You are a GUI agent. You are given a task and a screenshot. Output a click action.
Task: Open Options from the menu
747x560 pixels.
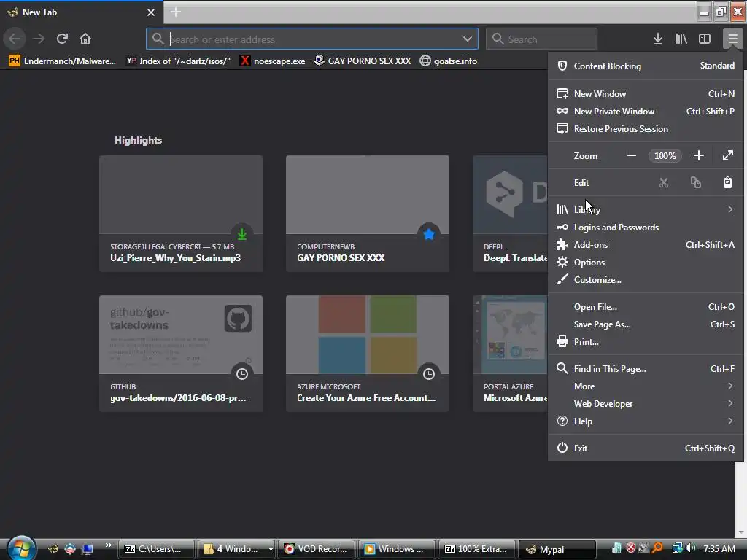646,262
